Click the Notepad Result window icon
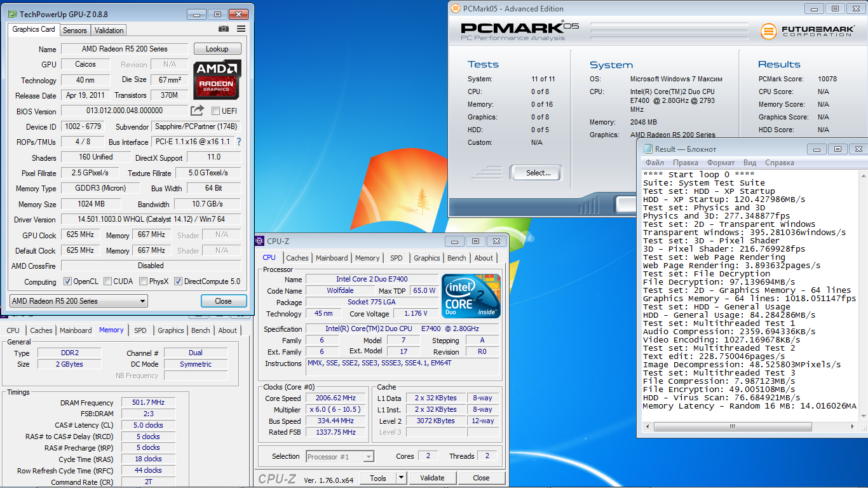 click(x=648, y=149)
